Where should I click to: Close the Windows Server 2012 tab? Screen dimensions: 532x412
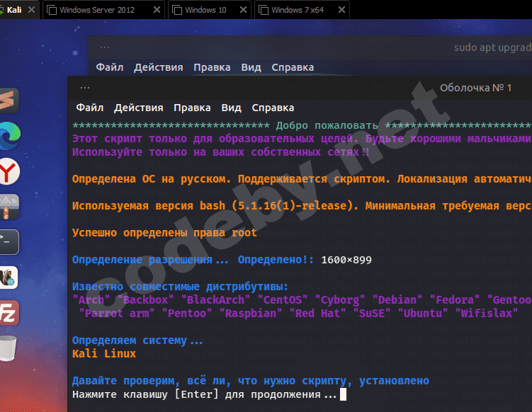pos(157,10)
